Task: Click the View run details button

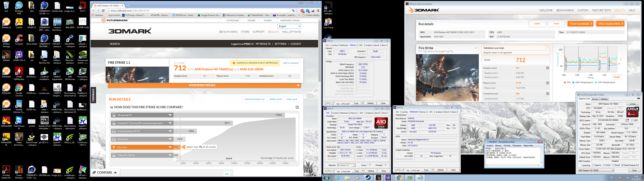Action: point(580,23)
